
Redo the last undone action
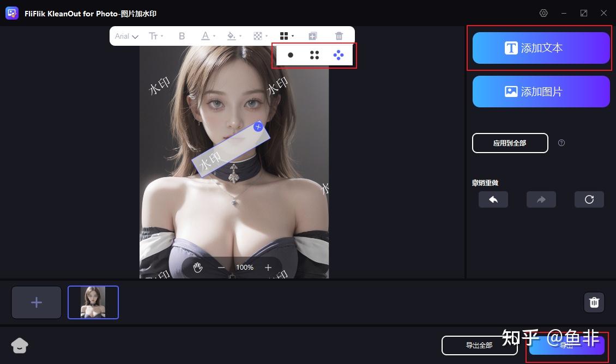[x=541, y=199]
